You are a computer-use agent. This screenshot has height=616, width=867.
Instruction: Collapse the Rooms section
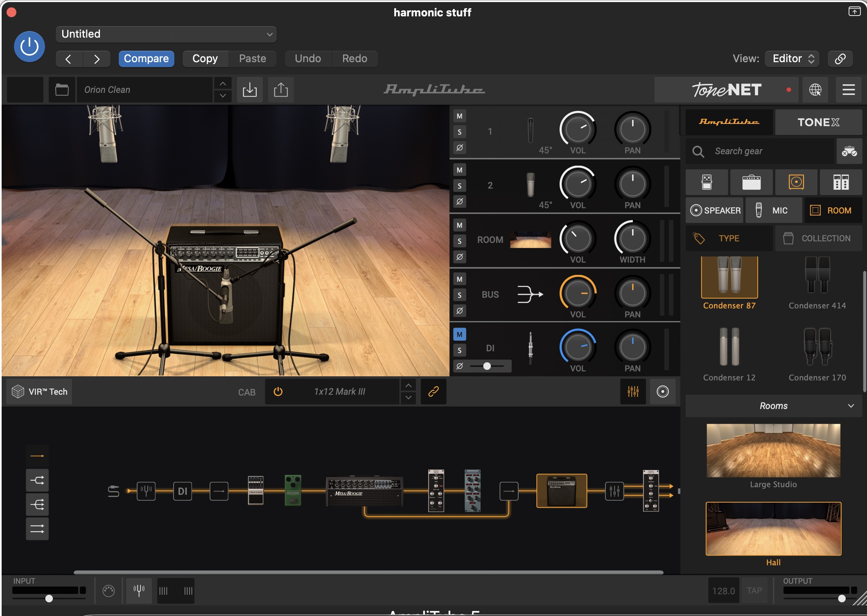pos(851,406)
